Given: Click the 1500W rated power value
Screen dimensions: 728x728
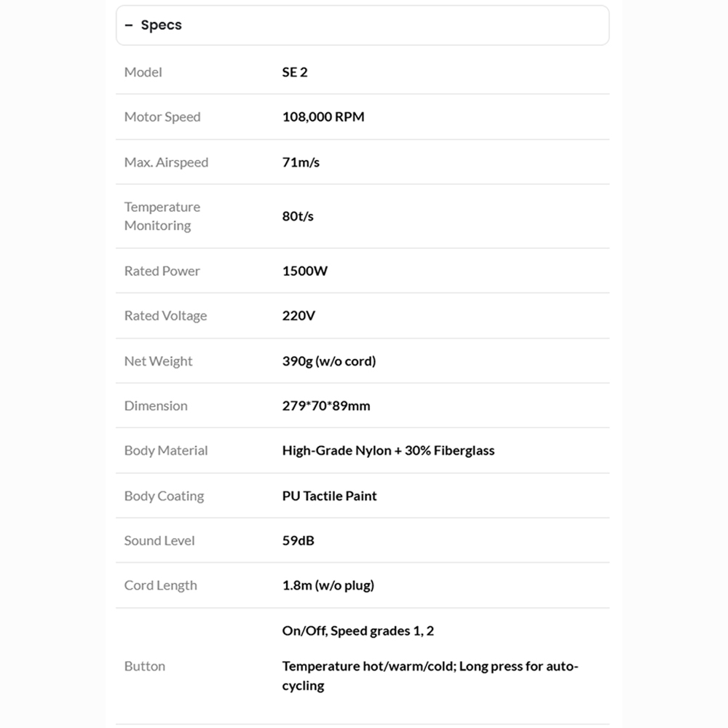Looking at the screenshot, I should pos(305,271).
